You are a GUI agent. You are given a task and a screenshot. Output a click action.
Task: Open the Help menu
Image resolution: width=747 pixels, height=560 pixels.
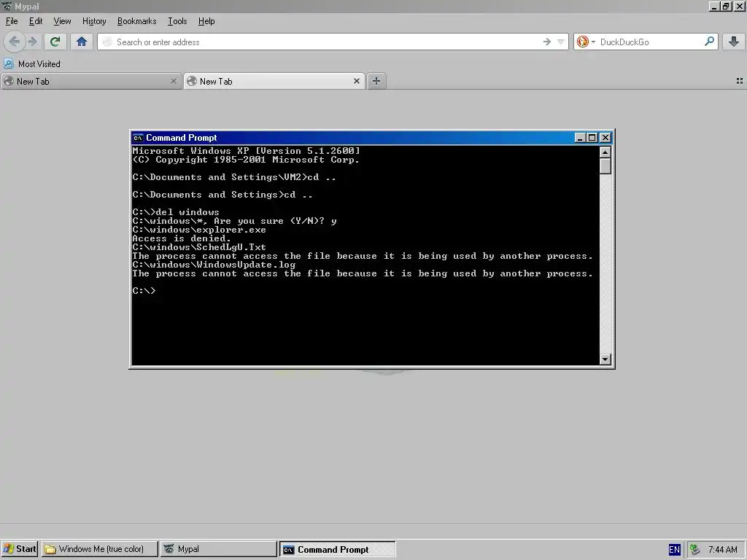(206, 21)
